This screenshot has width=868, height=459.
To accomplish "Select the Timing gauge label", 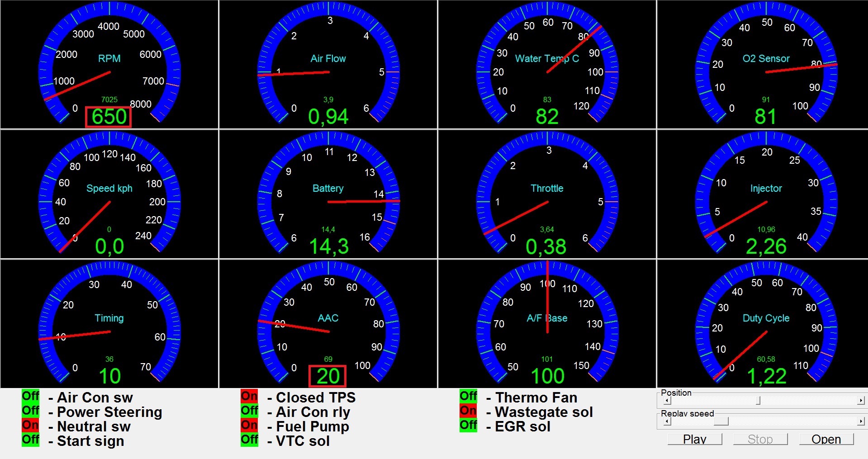I will tap(109, 318).
